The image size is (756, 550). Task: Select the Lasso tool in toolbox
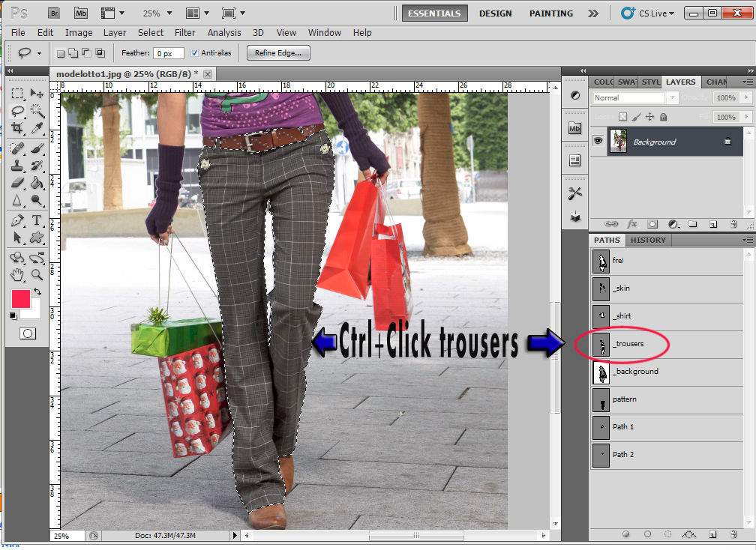point(17,111)
